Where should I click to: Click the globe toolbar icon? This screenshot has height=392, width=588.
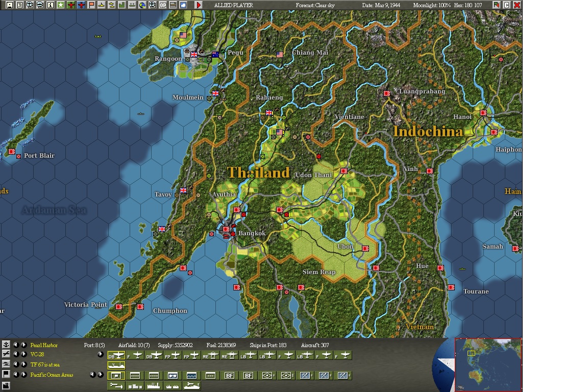pyautogui.click(x=142, y=5)
